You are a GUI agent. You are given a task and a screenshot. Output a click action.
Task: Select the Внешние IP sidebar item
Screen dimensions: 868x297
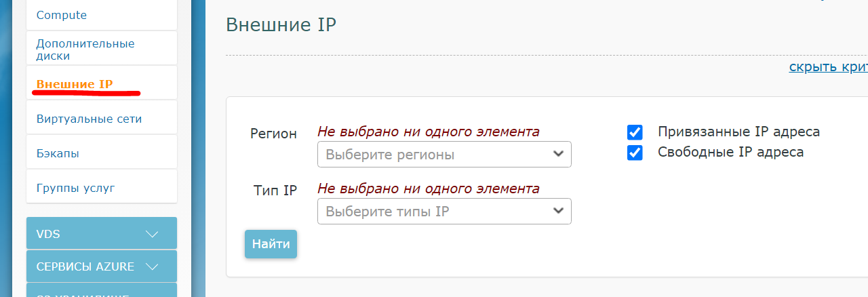tap(75, 84)
